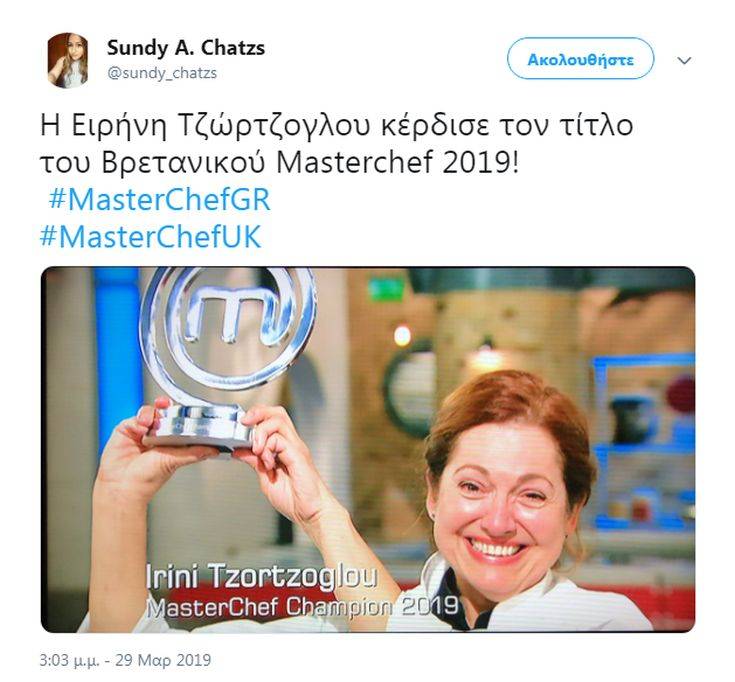
Task: Click the words Masterchef 2019! in tweet
Action: click(x=398, y=163)
